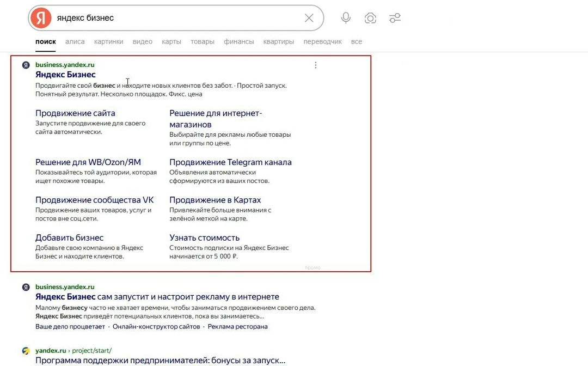
Task: Select the 'поиск' tab
Action: click(46, 41)
